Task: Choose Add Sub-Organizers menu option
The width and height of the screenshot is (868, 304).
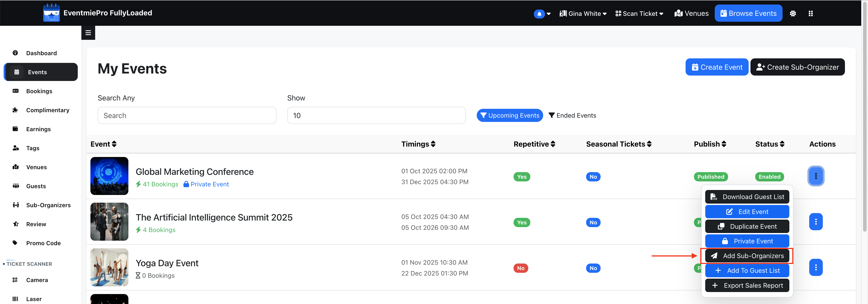Action: [x=747, y=256]
